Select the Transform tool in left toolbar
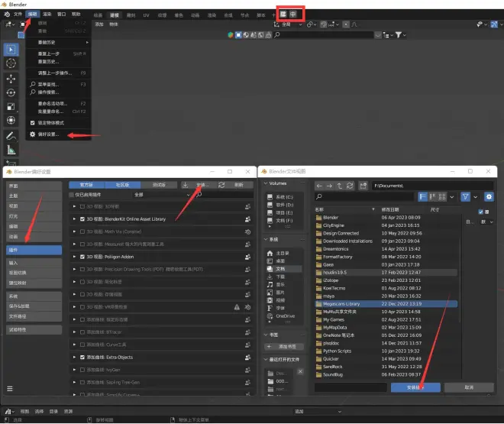The image size is (504, 424). [x=11, y=120]
